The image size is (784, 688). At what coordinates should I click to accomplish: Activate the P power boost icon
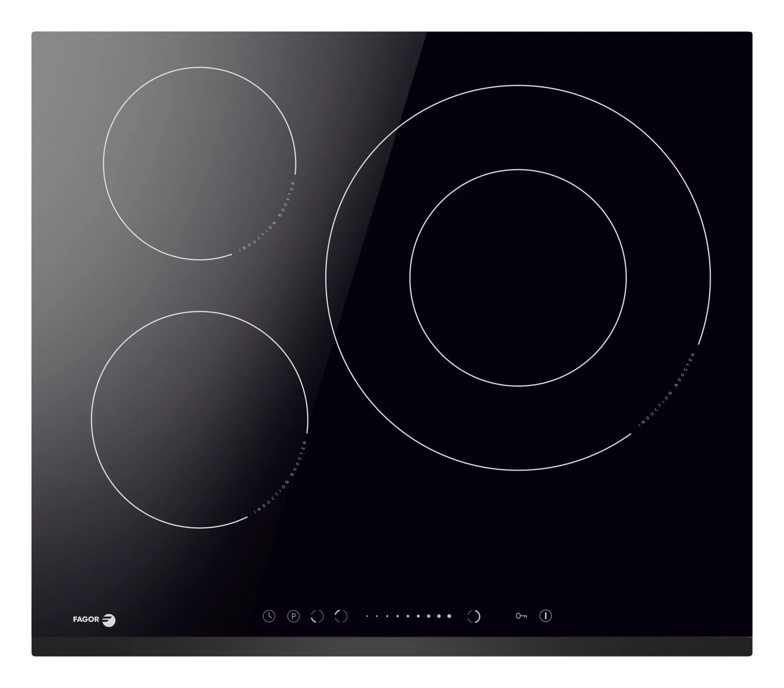click(293, 616)
